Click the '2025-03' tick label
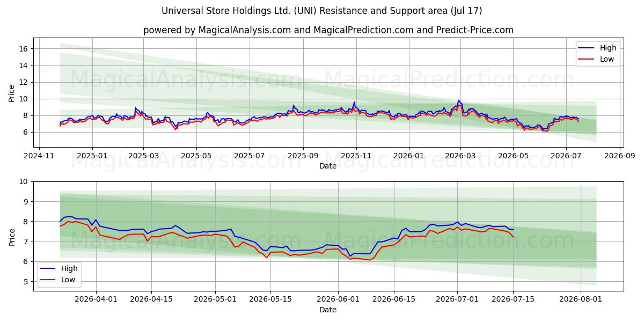This screenshot has width=644, height=322. tap(143, 155)
